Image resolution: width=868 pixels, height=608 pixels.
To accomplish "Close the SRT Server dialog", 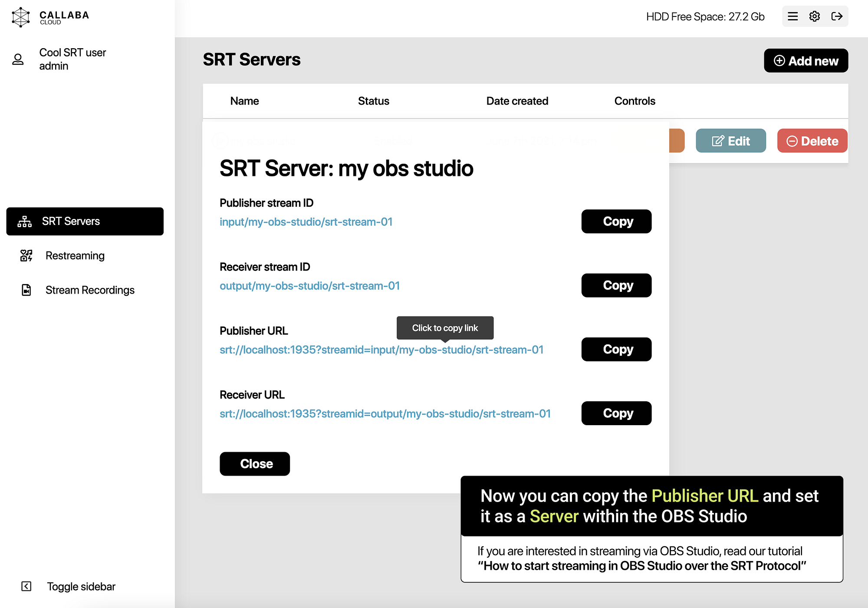I will [x=255, y=464].
